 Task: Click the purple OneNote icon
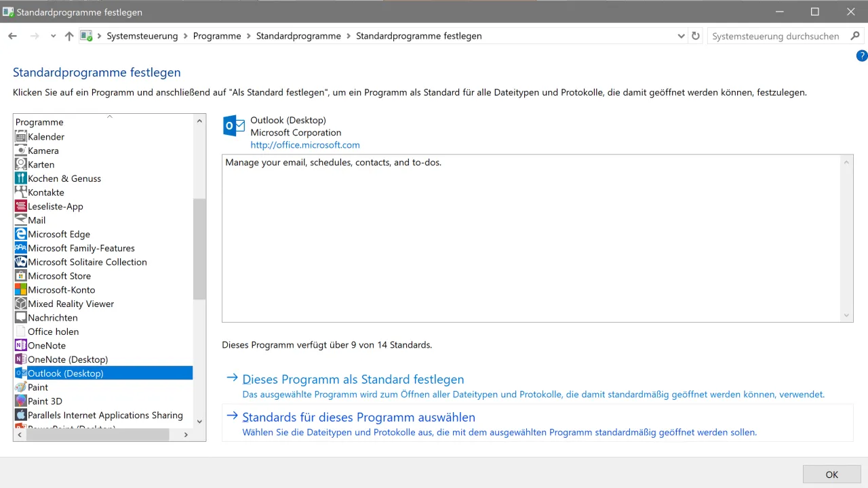(20, 345)
